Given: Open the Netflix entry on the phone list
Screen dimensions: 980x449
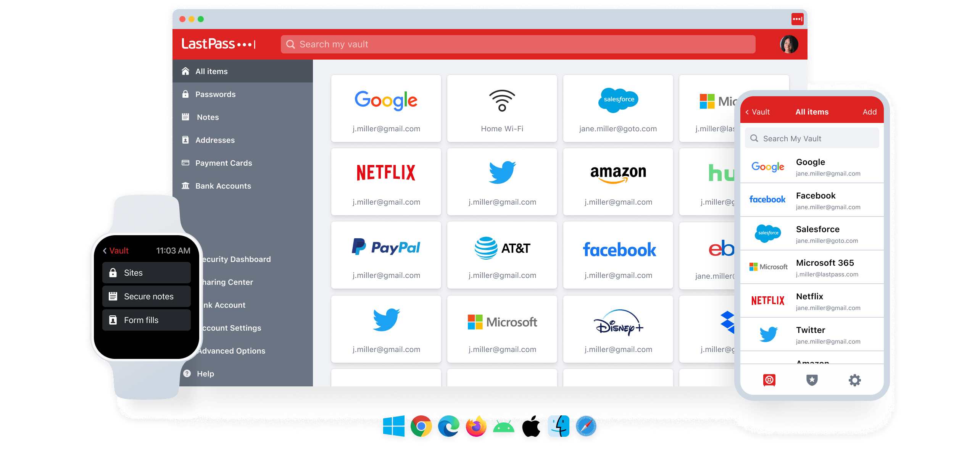Looking at the screenshot, I should 812,301.
